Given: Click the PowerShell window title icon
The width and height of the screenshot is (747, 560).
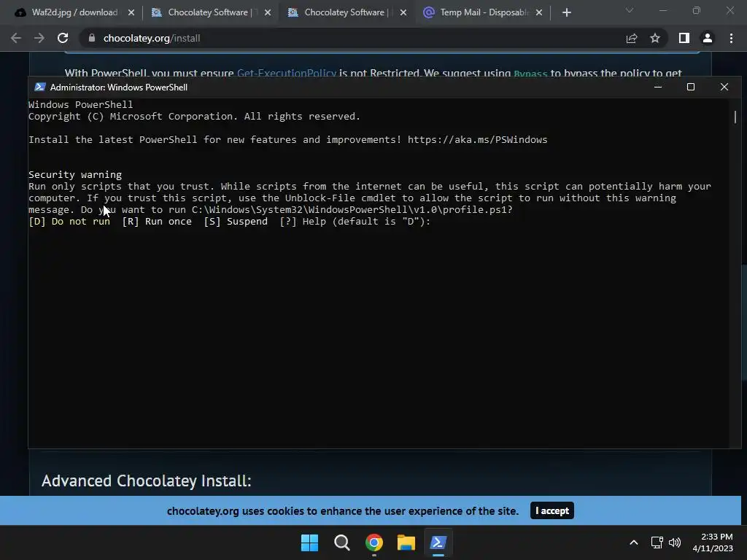Looking at the screenshot, I should [x=40, y=87].
